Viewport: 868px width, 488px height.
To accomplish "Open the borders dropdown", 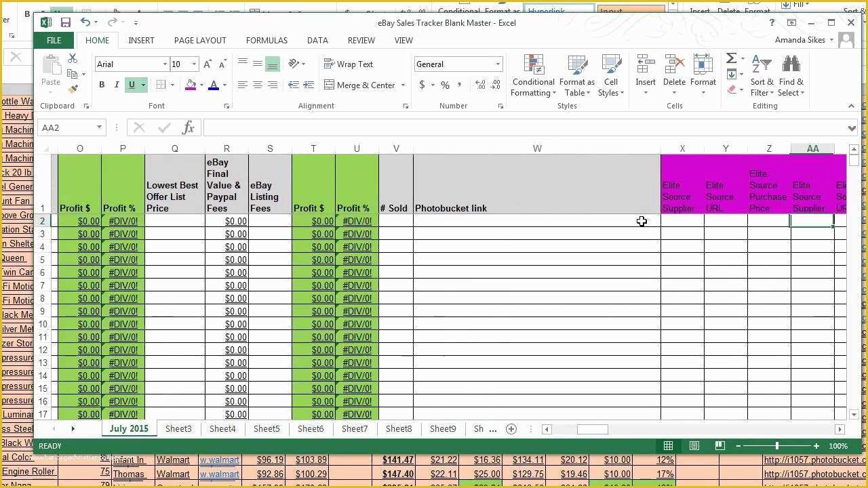I will point(172,85).
